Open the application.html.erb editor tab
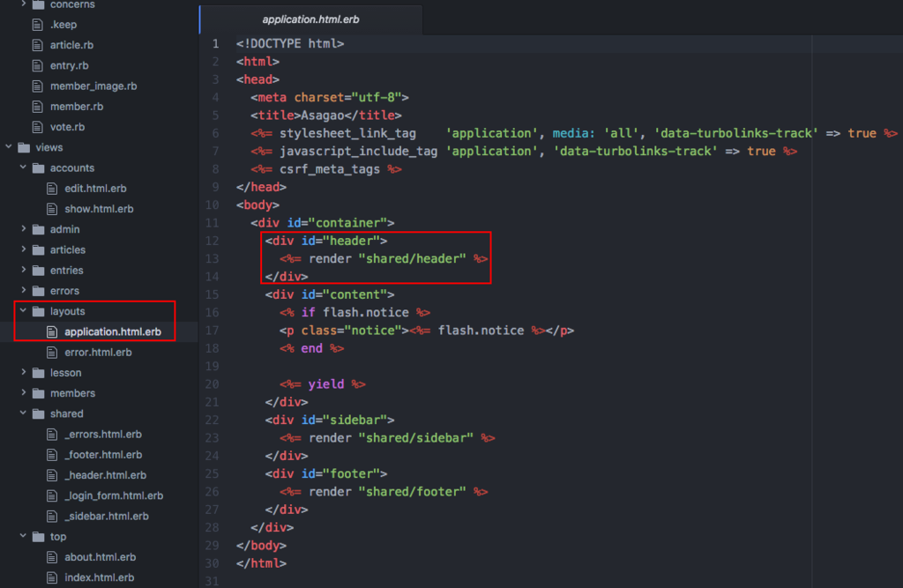The image size is (903, 588). [310, 19]
